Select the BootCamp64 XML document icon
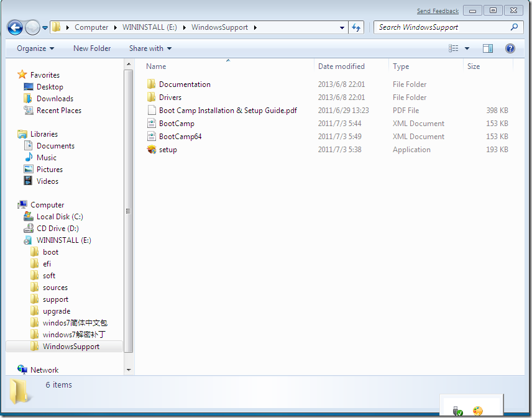The width and height of the screenshot is (532, 418). [151, 136]
